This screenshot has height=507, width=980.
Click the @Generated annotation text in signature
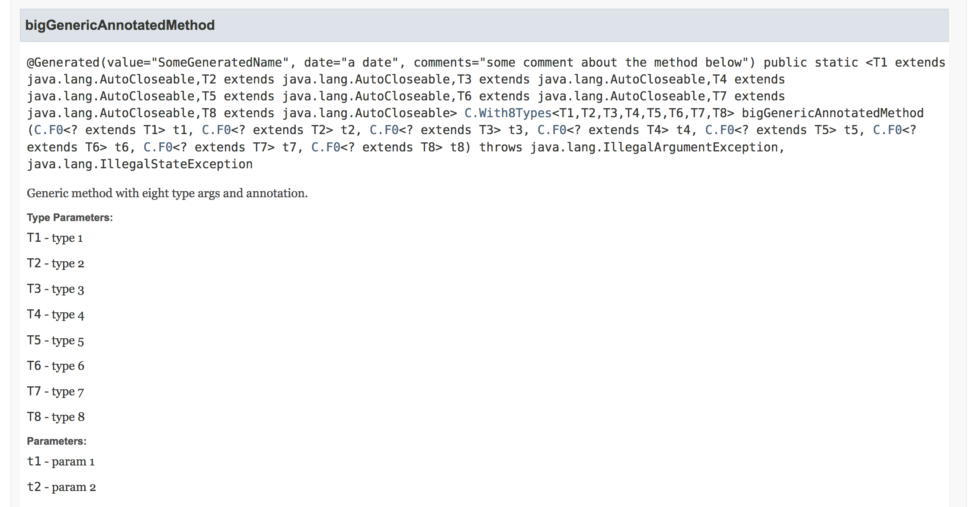pos(63,63)
